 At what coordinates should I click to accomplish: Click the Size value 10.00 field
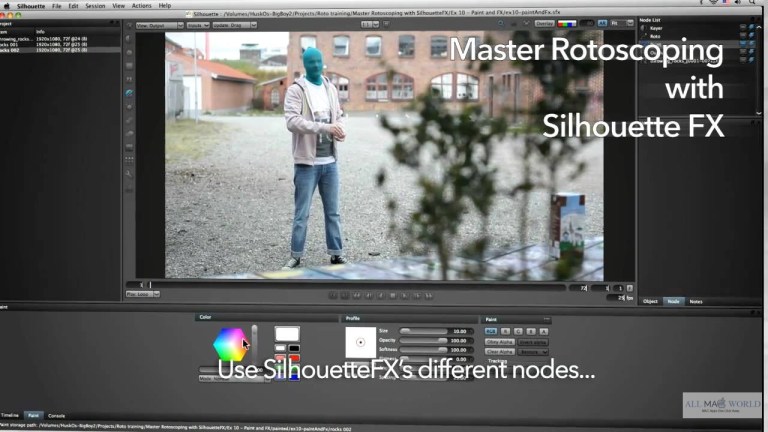(459, 332)
